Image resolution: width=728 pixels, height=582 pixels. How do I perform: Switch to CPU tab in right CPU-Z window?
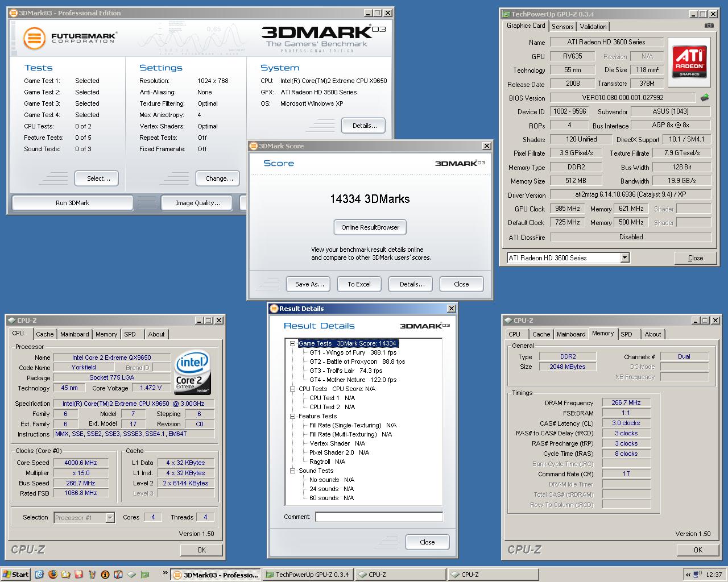tap(515, 334)
